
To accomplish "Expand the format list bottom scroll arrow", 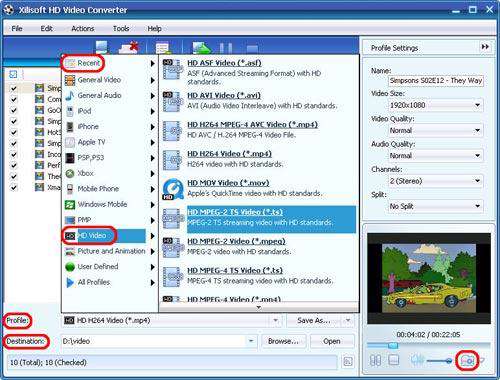I will (259, 308).
